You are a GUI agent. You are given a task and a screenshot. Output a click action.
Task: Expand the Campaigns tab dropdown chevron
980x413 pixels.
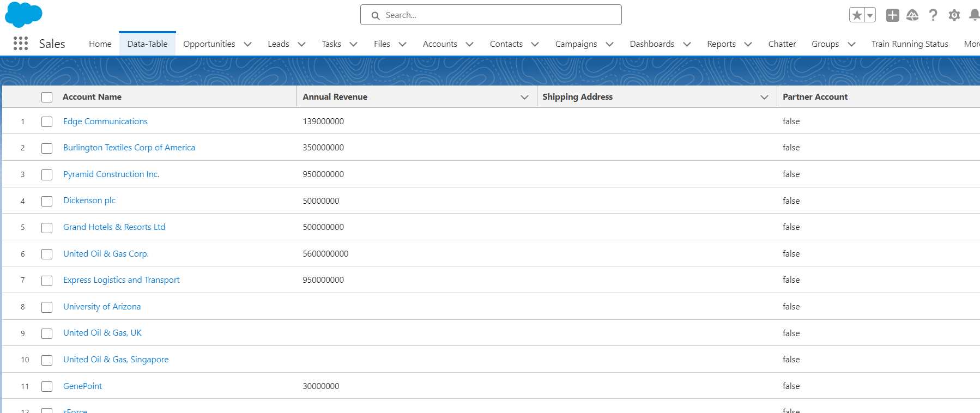point(609,44)
